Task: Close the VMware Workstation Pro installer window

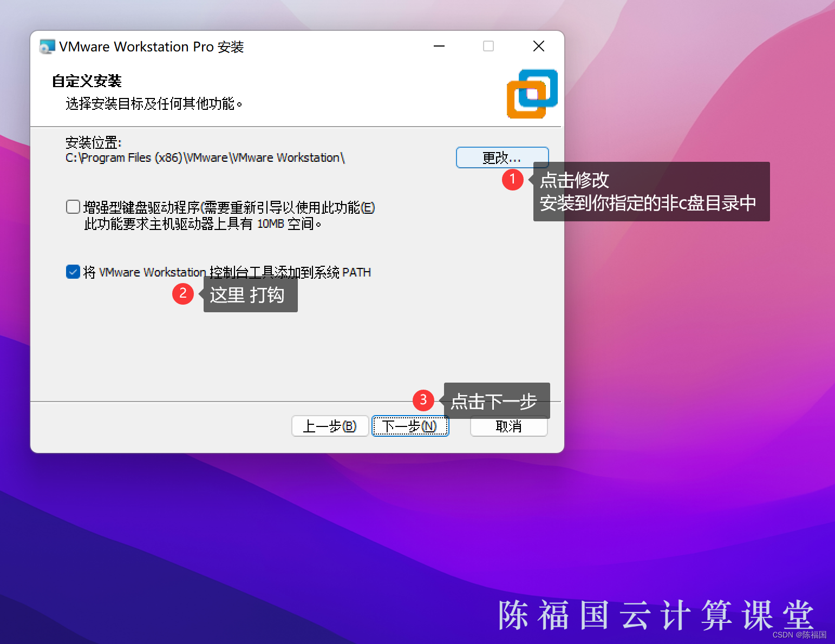Action: coord(539,46)
